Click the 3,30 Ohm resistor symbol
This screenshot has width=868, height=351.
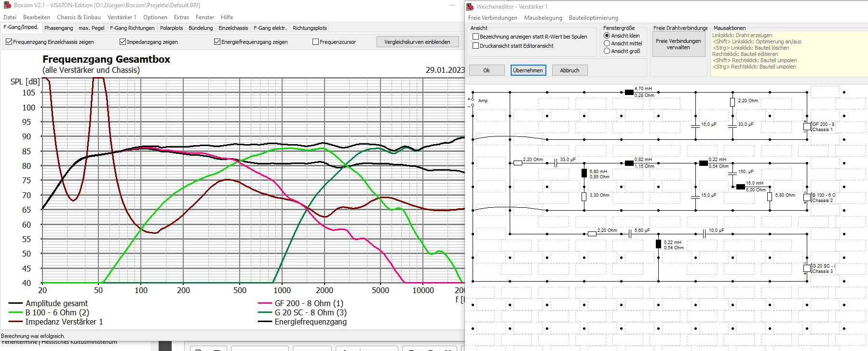click(x=584, y=196)
